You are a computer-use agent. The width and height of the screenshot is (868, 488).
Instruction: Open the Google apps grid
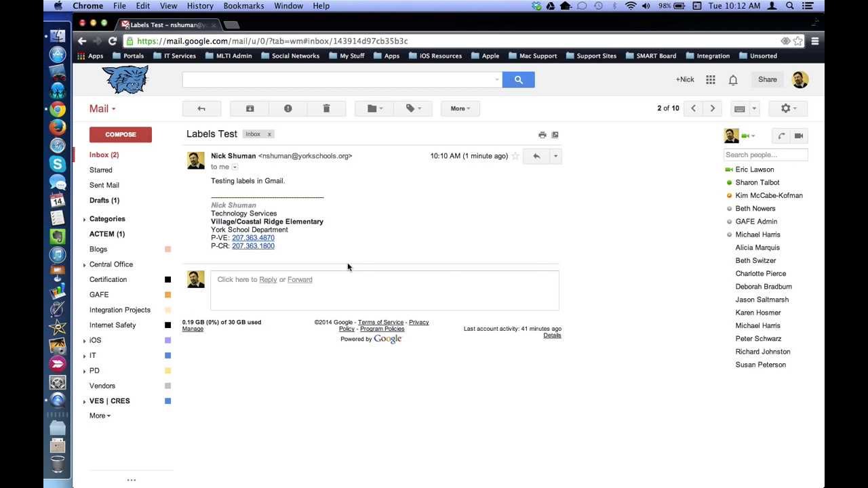(x=711, y=80)
